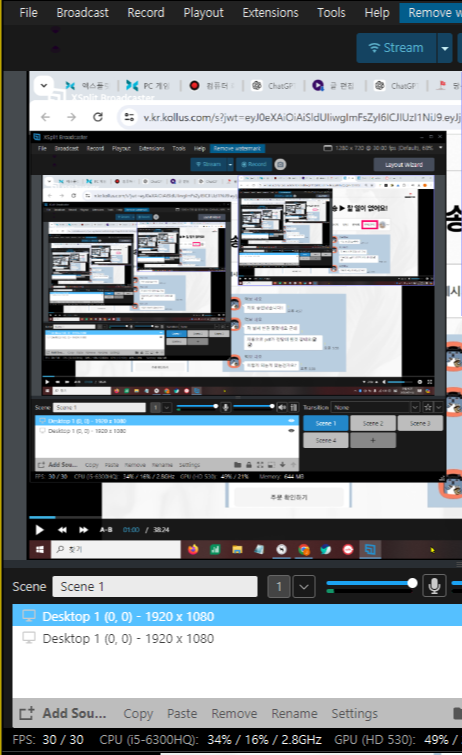
Task: Mute the microphone with the large mic icon
Action: 434,586
